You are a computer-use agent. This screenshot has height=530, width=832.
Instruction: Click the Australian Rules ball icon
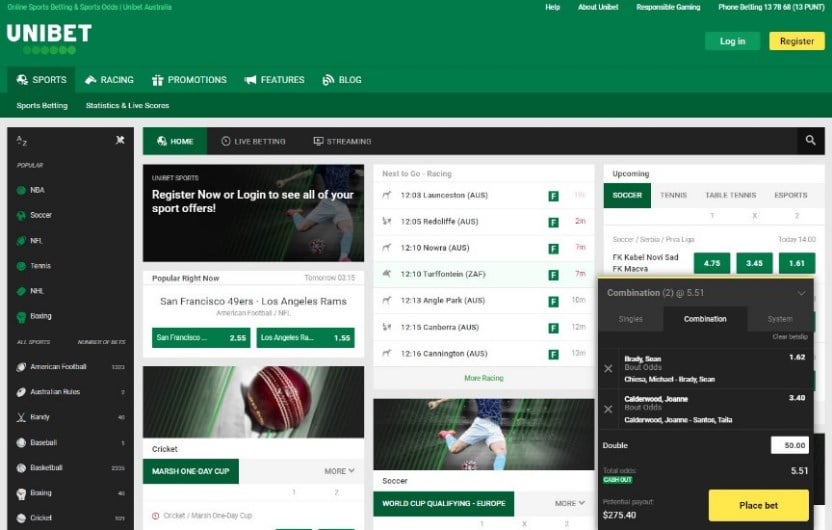pos(21,392)
